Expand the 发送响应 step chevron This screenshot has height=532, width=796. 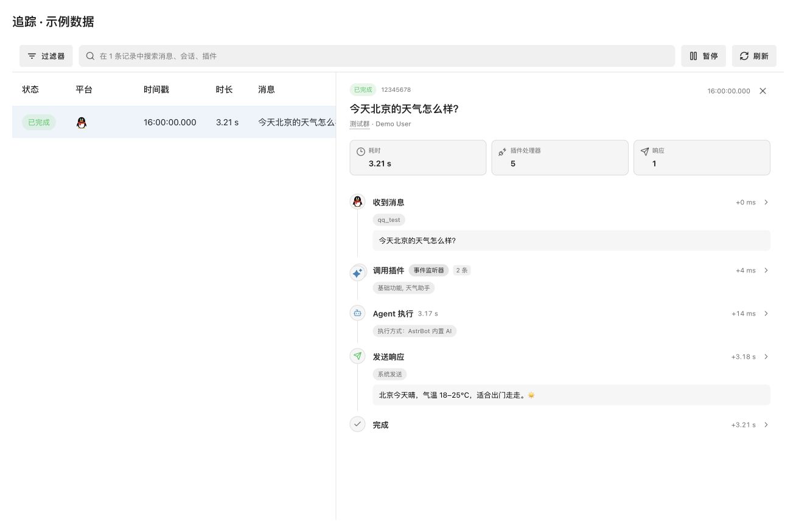click(766, 356)
